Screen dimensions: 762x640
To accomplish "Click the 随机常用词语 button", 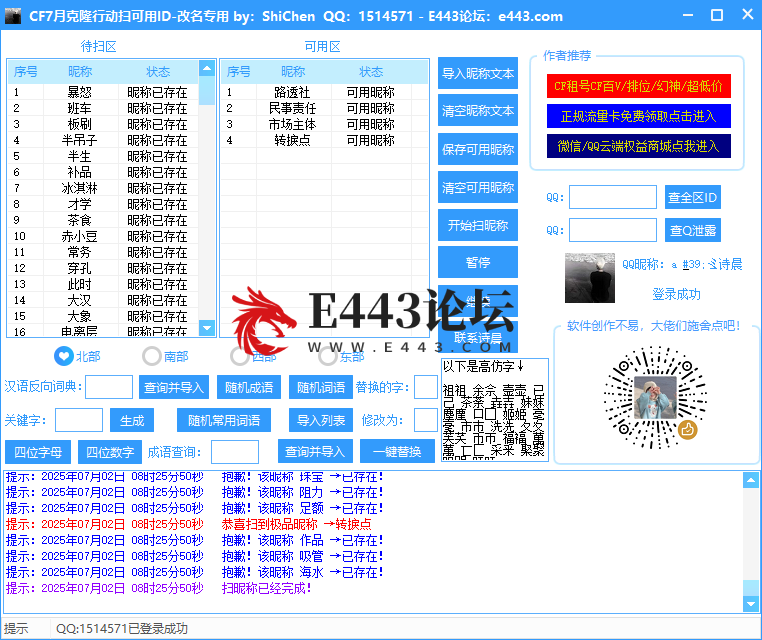I will point(224,420).
